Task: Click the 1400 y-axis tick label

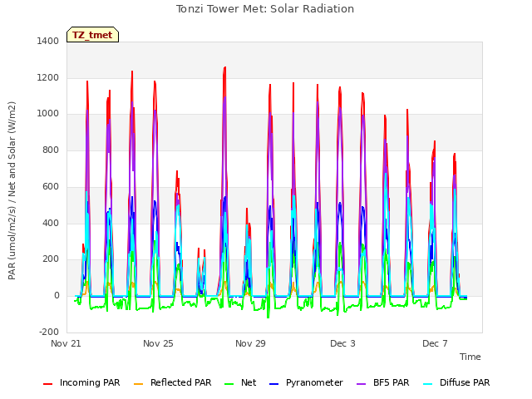Action: coord(48,41)
